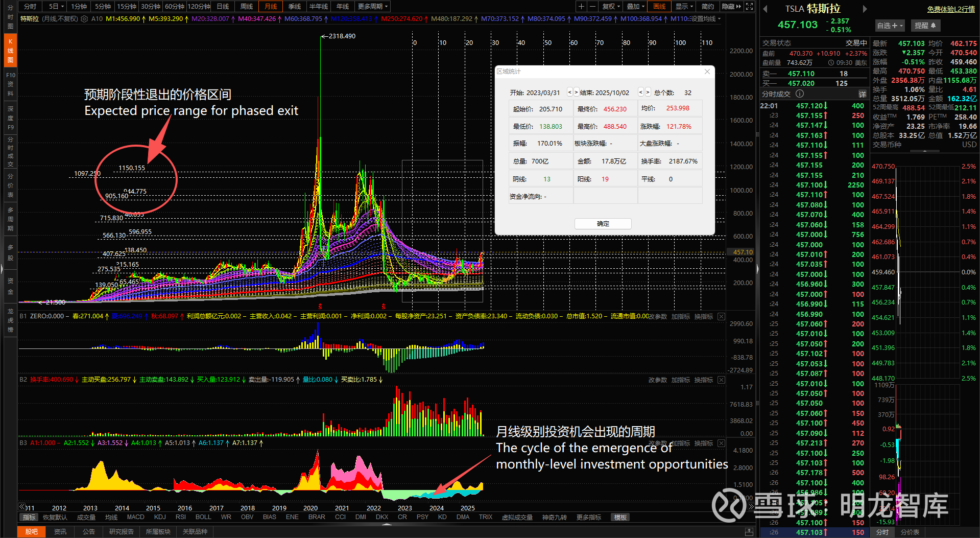This screenshot has height=538, width=980.
Task: Open 龙虎榜 in the left sidebar
Action: 10,320
